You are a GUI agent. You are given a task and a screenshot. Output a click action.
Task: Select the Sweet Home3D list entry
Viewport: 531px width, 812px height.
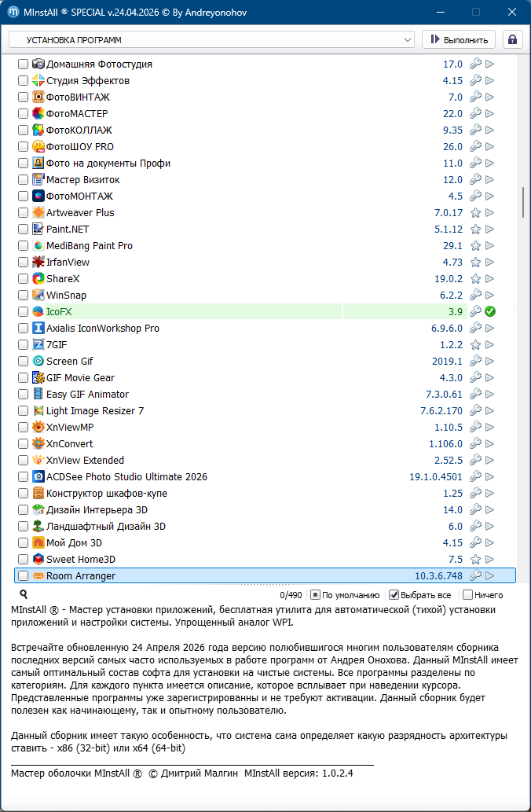[81, 560]
